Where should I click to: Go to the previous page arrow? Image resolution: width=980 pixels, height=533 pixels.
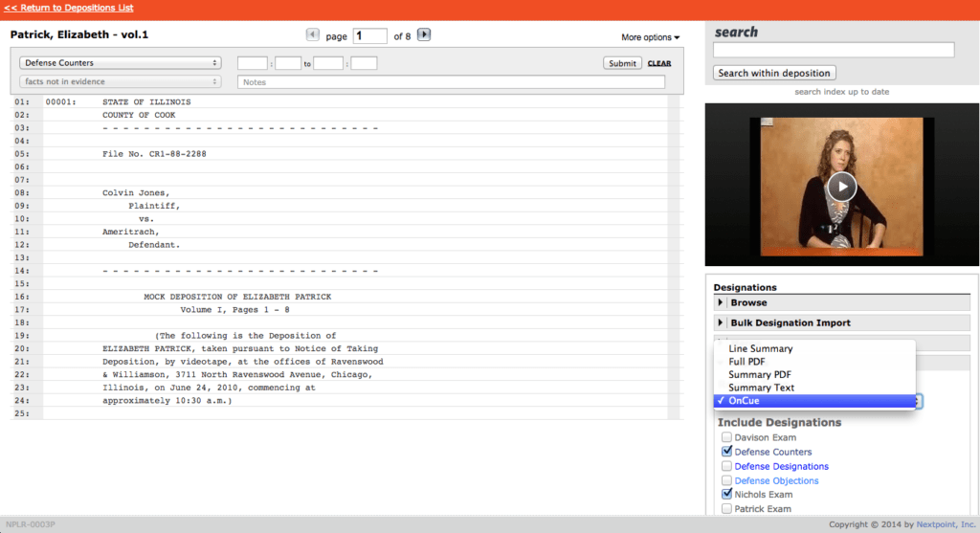click(313, 35)
